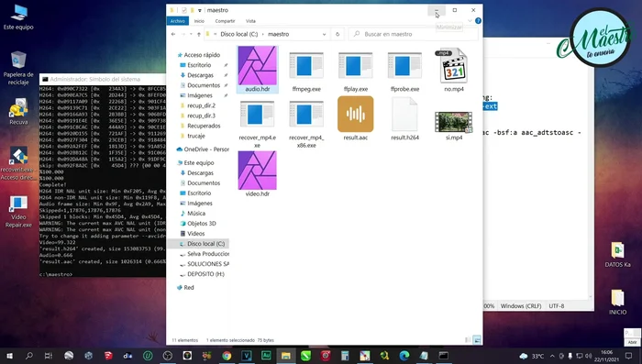
Task: Switch to large icons view layout
Action: point(477,340)
